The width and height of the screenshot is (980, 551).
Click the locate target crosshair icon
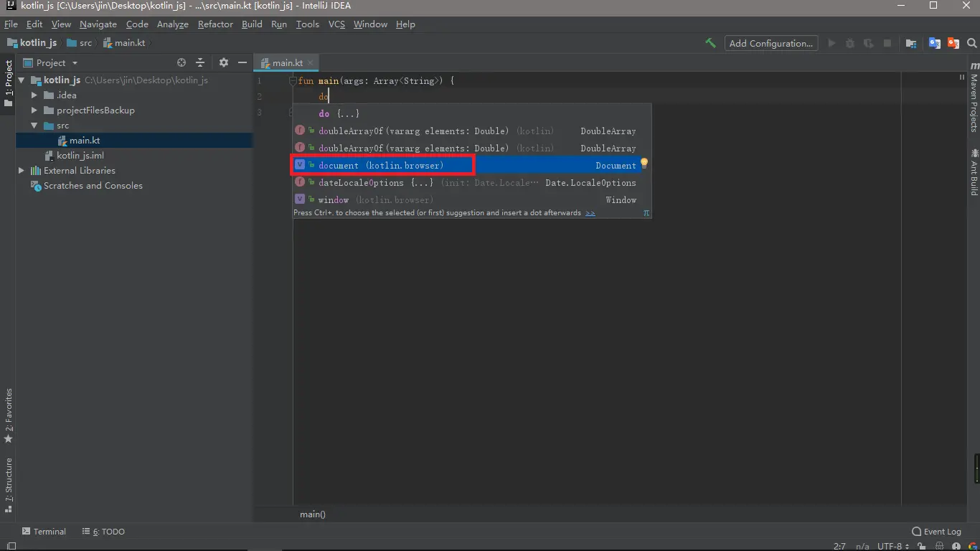(x=182, y=62)
